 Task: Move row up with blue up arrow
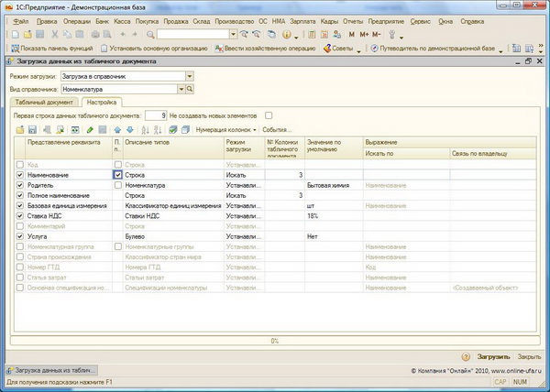coord(117,130)
